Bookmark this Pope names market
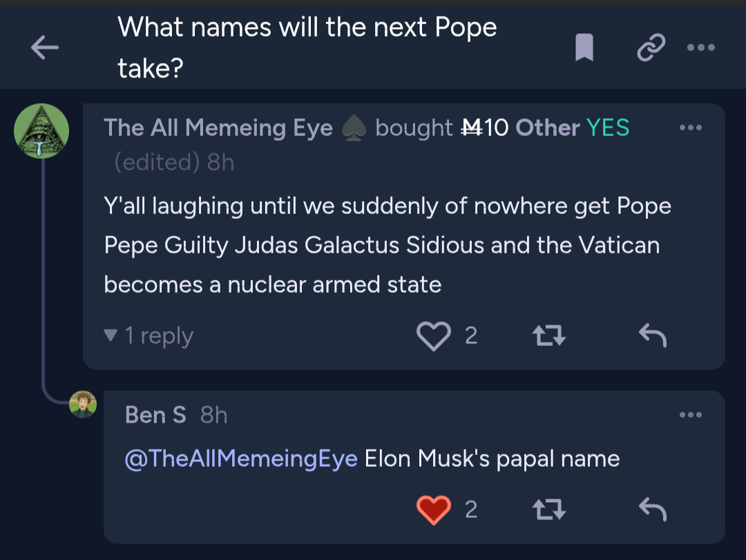 click(584, 47)
